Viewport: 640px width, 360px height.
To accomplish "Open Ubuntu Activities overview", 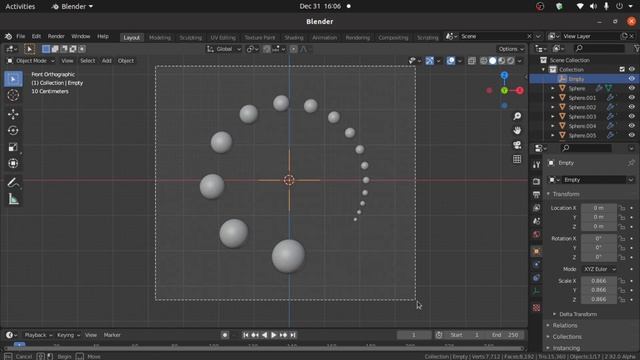I will pos(20,7).
